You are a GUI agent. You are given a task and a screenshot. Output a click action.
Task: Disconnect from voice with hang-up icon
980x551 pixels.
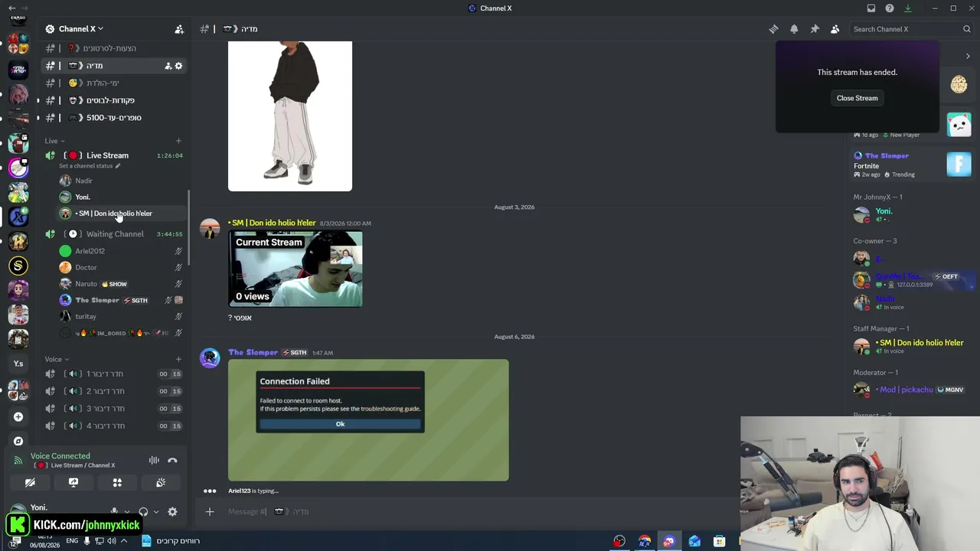pyautogui.click(x=172, y=460)
